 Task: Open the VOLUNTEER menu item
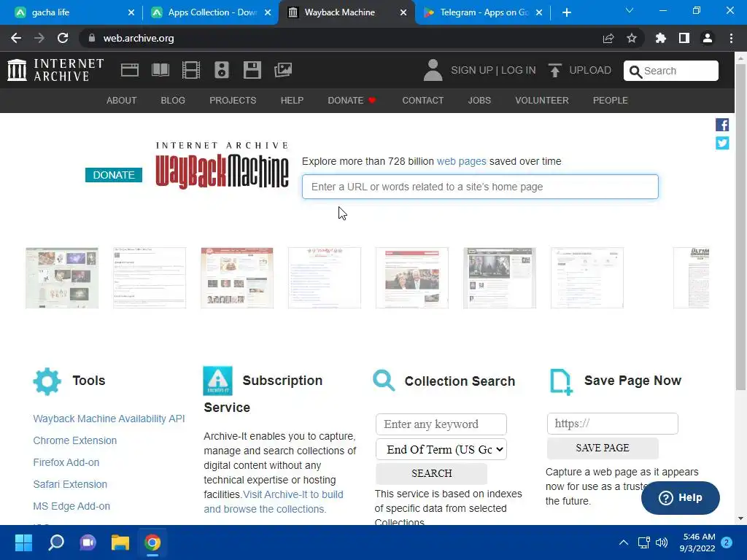[x=542, y=101]
